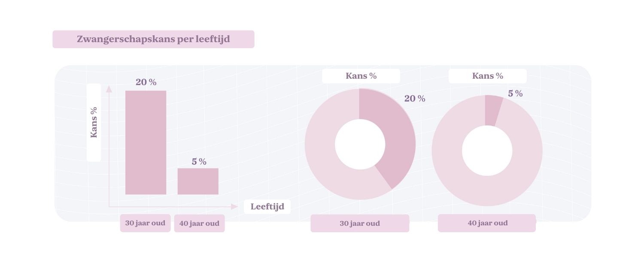
Task: Click the Leeftijd axis label
Action: pyautogui.click(x=267, y=207)
